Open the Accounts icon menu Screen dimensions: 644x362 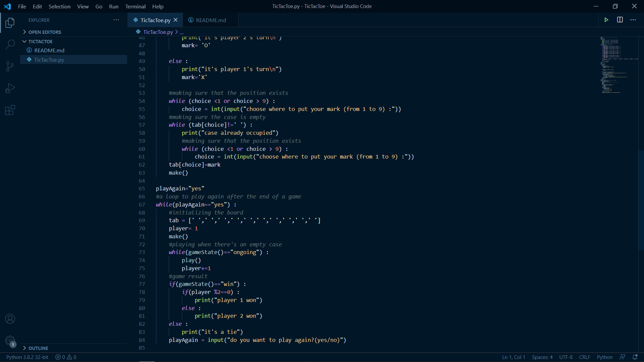tap(10, 319)
